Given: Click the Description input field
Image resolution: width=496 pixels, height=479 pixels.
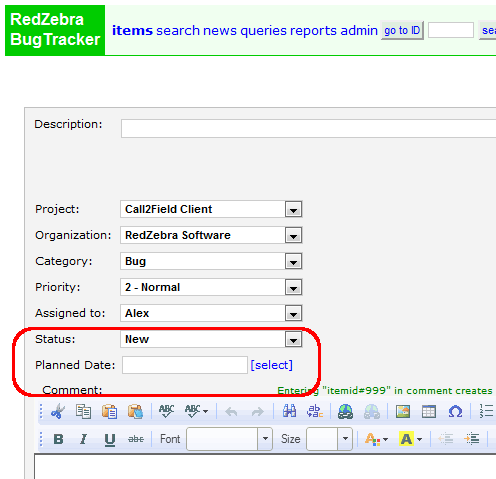Looking at the screenshot, I should point(309,128).
